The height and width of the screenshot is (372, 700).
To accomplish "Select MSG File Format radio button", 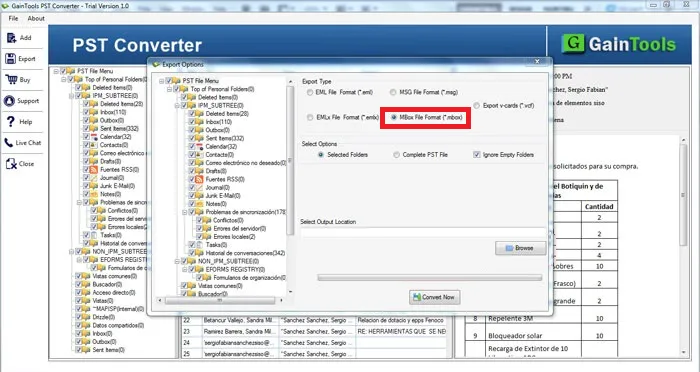I will [393, 92].
